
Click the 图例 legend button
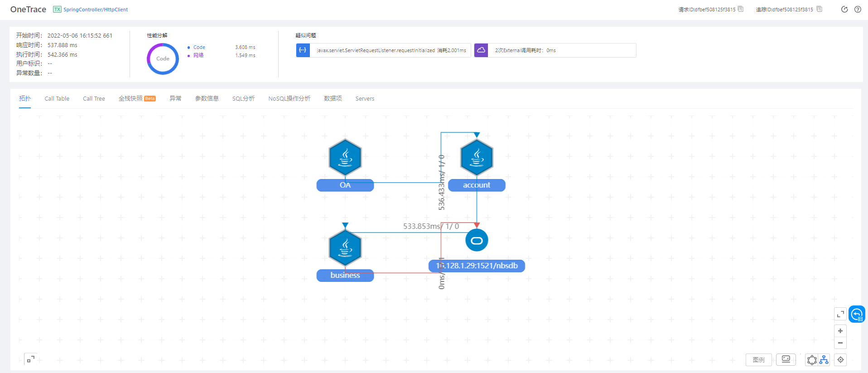pyautogui.click(x=758, y=360)
